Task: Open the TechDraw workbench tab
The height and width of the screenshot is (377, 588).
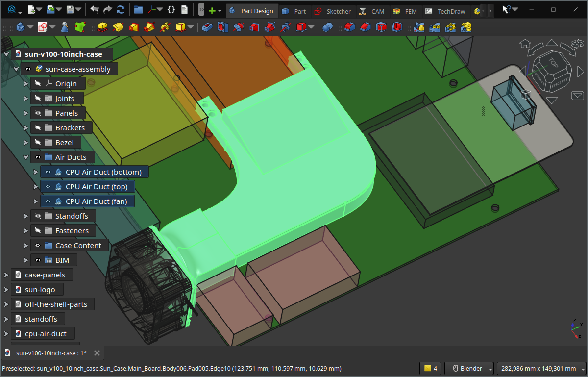Action: (x=445, y=11)
